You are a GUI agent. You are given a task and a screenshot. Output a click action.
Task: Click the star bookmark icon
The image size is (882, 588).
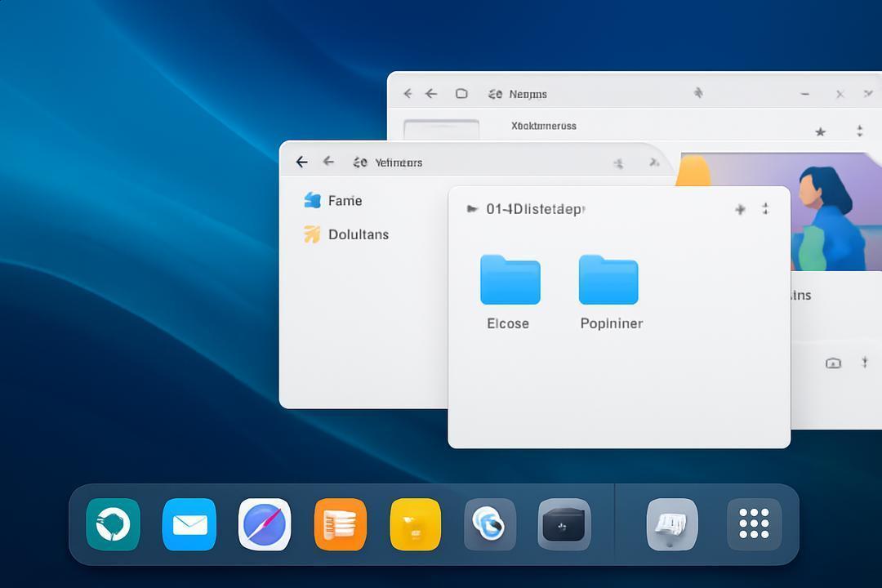(820, 131)
